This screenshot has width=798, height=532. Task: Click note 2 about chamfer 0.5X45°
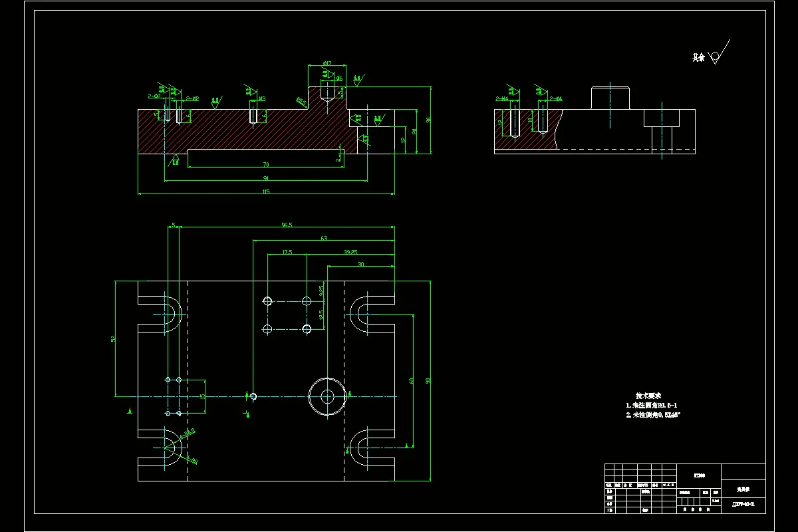[x=653, y=415]
